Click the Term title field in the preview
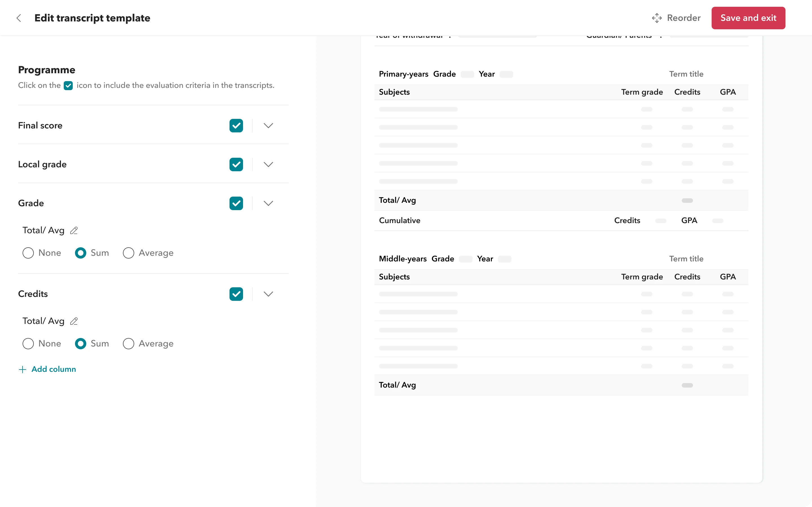Image resolution: width=812 pixels, height=507 pixels. point(686,74)
